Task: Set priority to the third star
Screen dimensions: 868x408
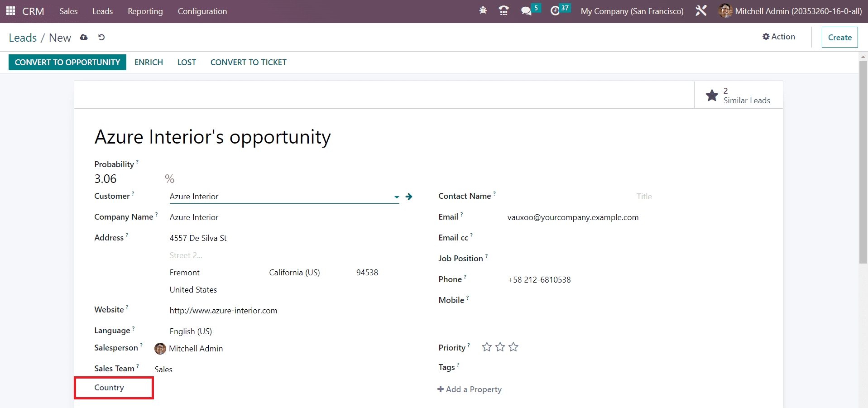Action: coord(513,347)
